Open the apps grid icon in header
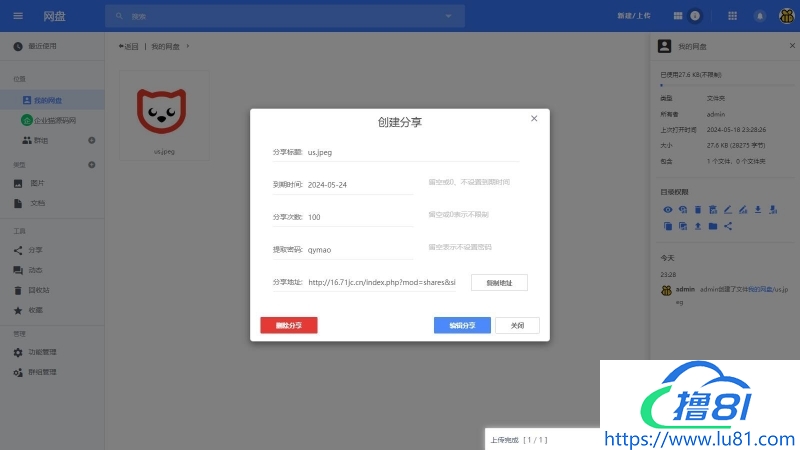This screenshot has height=450, width=800. 732,16
